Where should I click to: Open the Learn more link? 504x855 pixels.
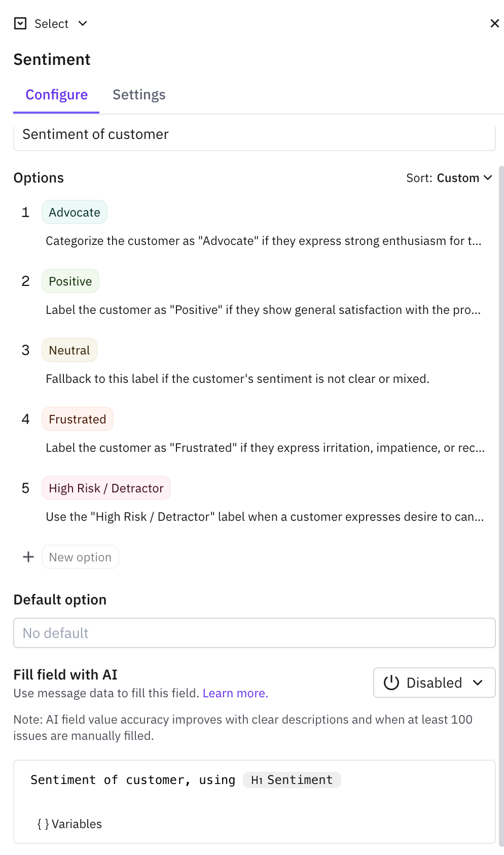pyautogui.click(x=235, y=693)
